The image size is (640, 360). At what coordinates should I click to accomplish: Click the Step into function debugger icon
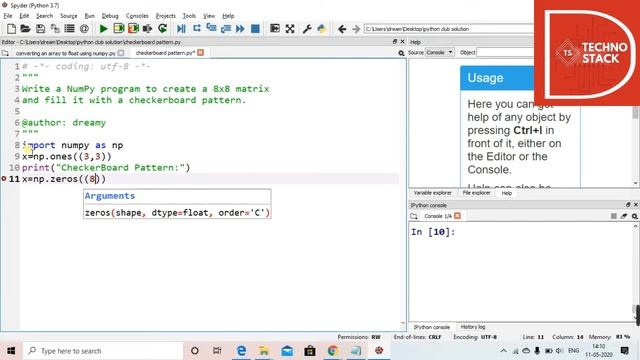(x=211, y=29)
